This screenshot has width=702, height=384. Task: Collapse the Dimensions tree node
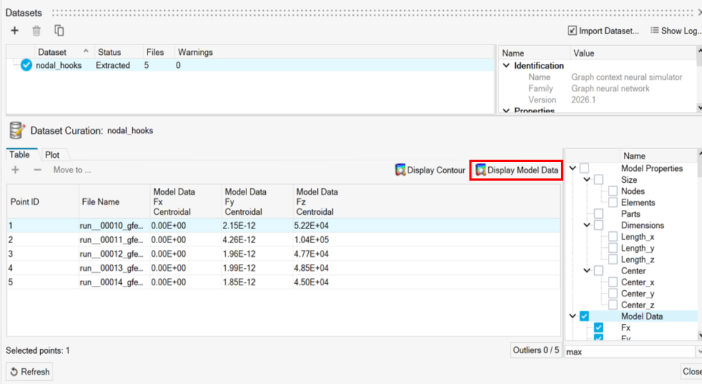click(586, 225)
